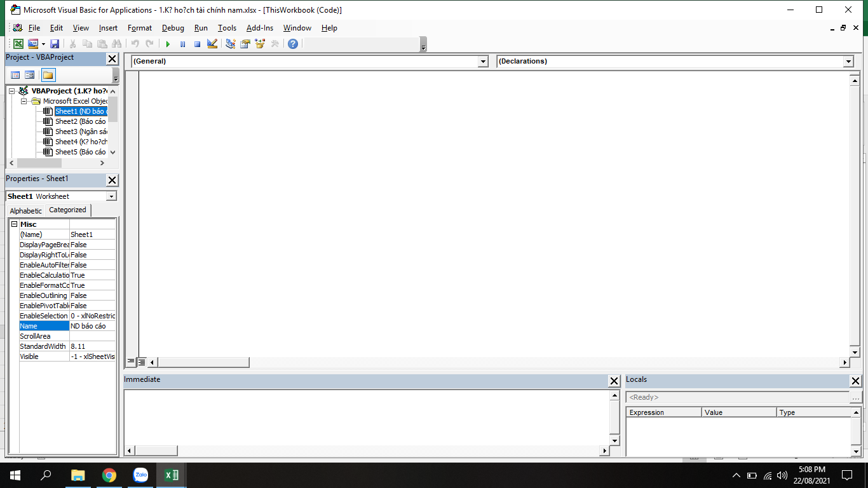The height and width of the screenshot is (488, 868).
Task: Open the Insert object dropdown arrow
Action: point(43,44)
